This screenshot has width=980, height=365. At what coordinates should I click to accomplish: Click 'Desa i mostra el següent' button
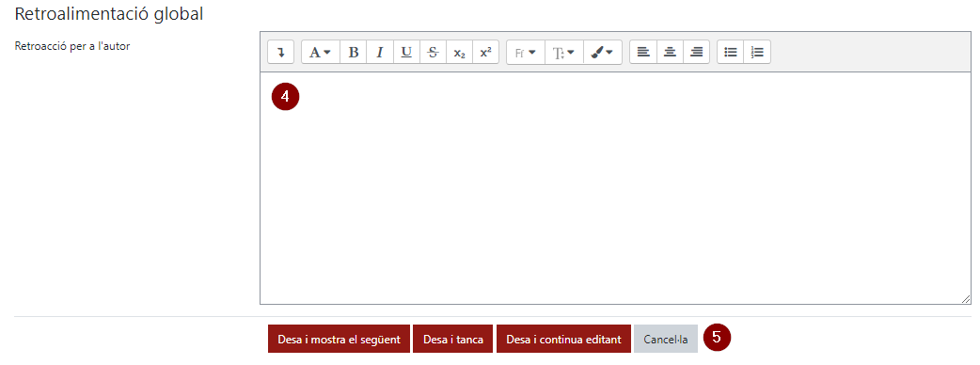[339, 340]
